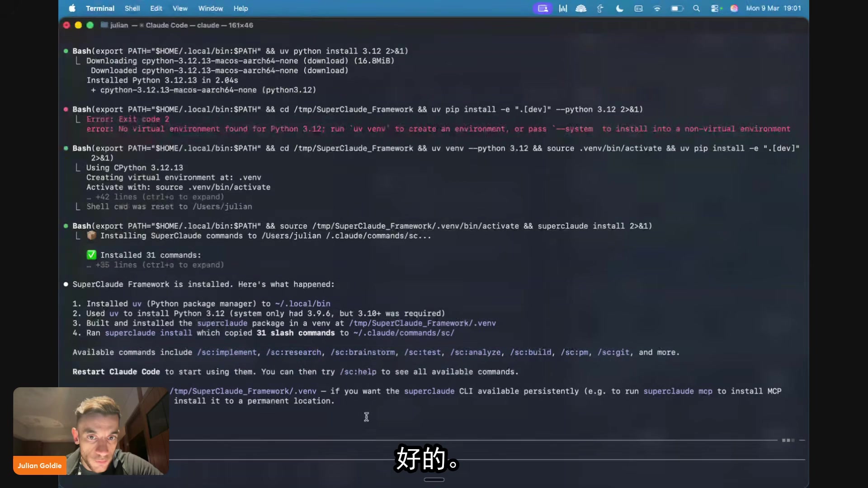Toggle Focus moon icon in menu bar
868x488 pixels.
point(619,8)
